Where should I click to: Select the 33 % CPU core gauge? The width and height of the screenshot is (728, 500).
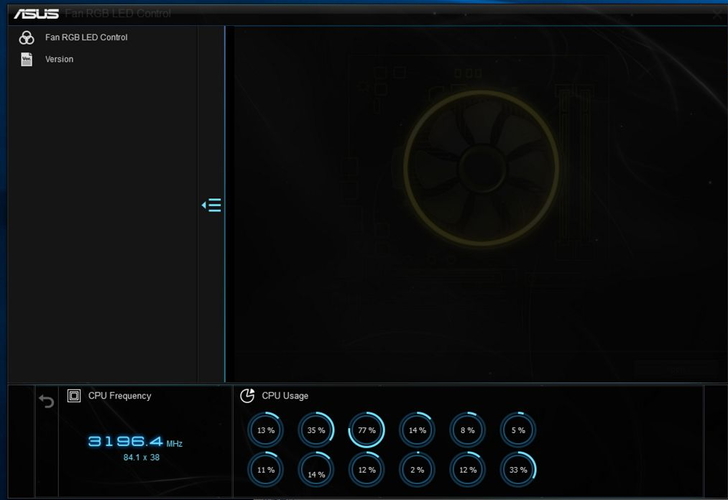tap(518, 469)
